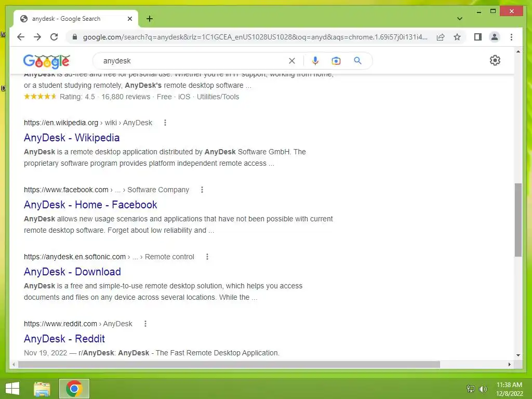Click the scroll up arrow
This screenshot has height=399, width=532.
(x=518, y=51)
